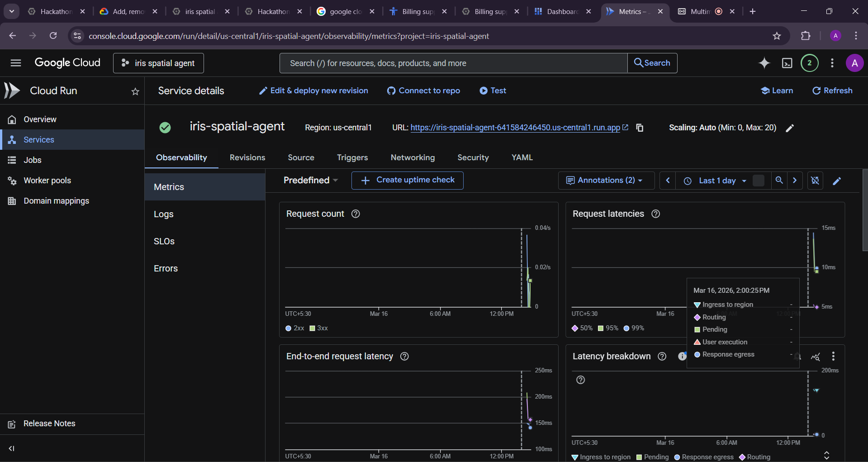The width and height of the screenshot is (868, 462).
Task: Pin Cloud Run with the star icon
Action: [x=135, y=91]
